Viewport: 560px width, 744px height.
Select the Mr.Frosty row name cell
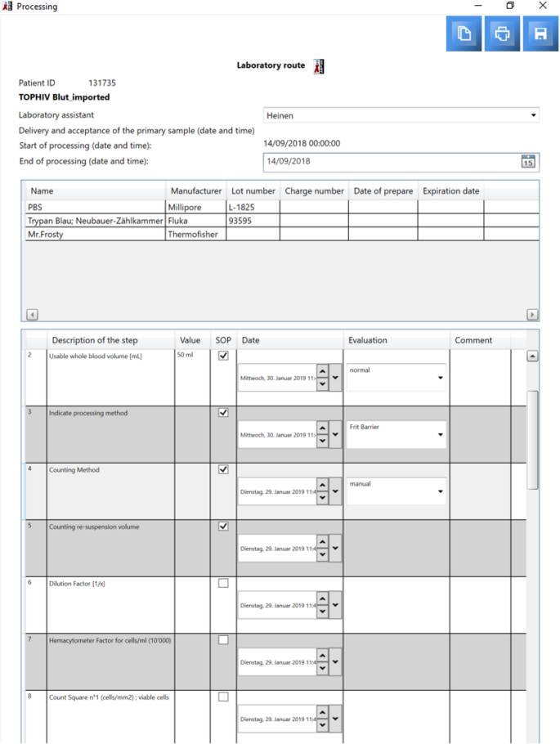coord(96,235)
